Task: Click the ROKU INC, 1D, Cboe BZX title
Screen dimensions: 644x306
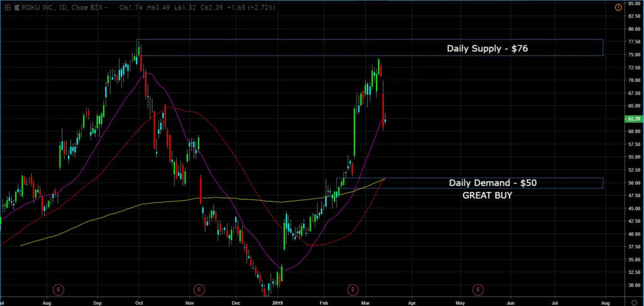Action: coord(62,8)
